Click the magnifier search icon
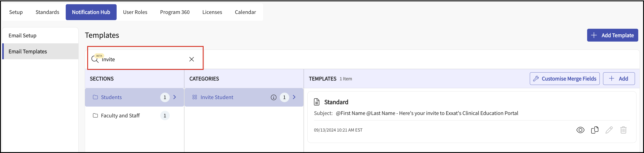The width and height of the screenshot is (644, 153). click(95, 59)
